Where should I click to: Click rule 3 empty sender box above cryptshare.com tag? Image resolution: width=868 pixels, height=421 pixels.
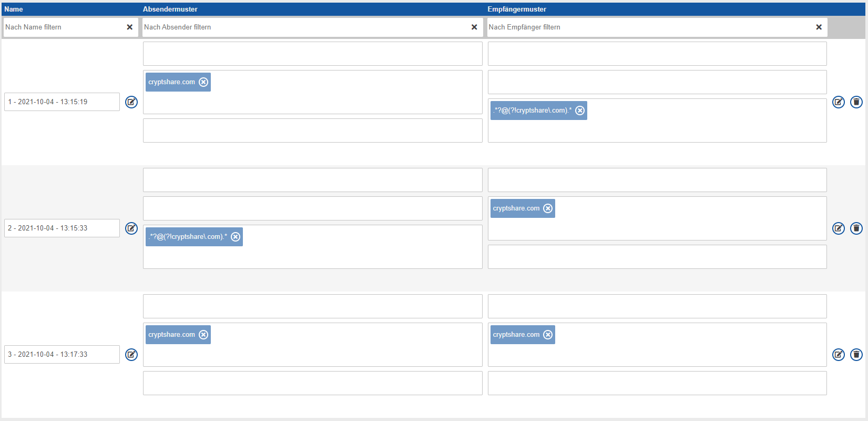click(313, 306)
